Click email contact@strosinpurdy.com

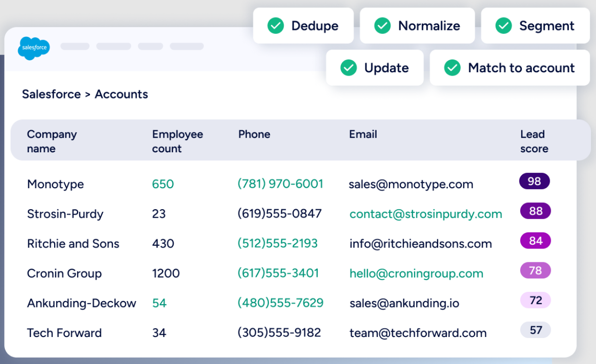[426, 214]
